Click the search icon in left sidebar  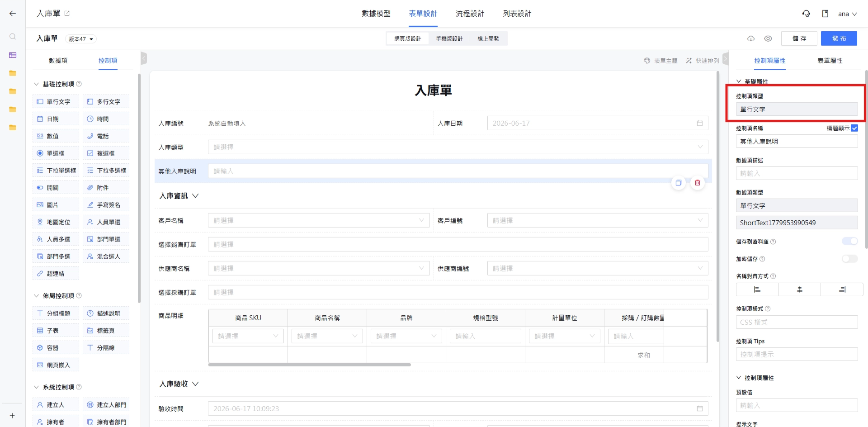click(13, 37)
